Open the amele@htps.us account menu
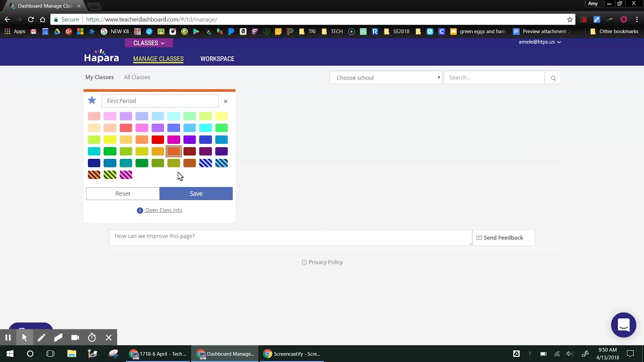Screen dimensions: 644x362 539,42
